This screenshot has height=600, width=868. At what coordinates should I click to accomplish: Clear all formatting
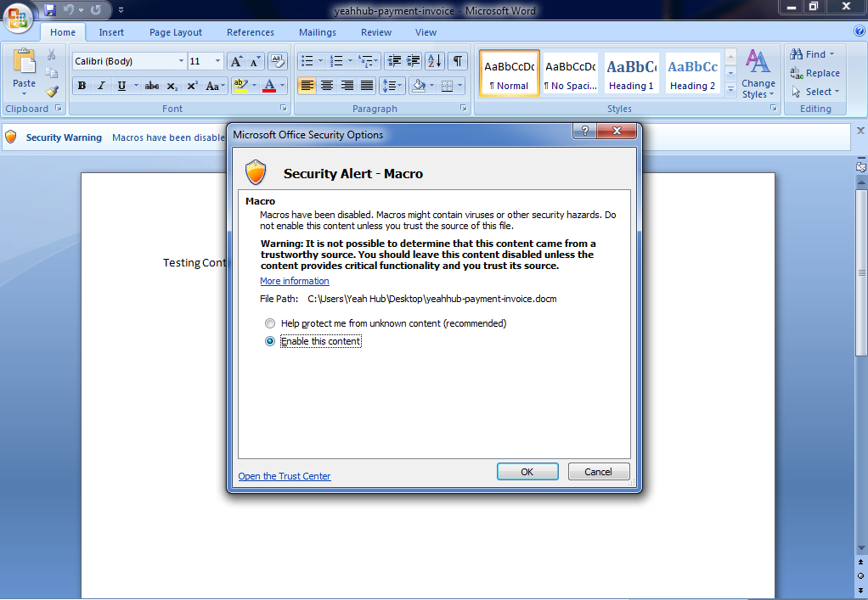(x=278, y=61)
